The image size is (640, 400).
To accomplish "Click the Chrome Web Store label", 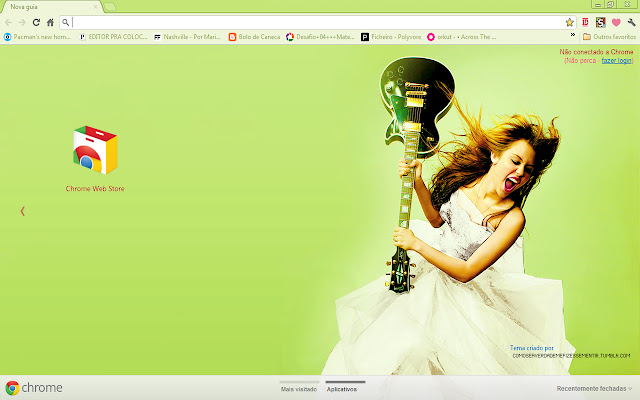I will pyautogui.click(x=95, y=189).
